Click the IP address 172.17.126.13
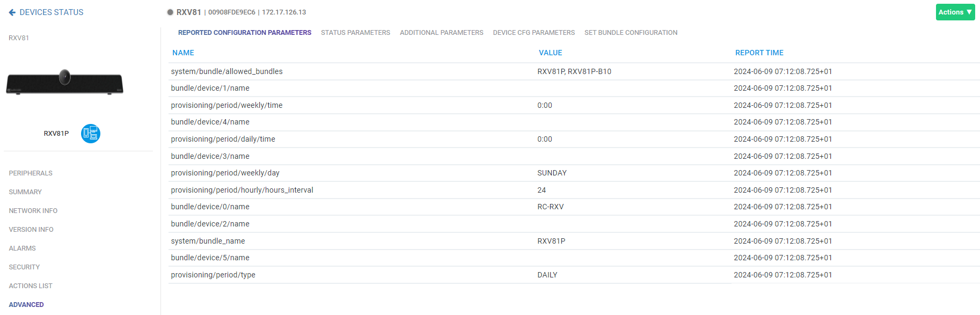 [x=284, y=12]
